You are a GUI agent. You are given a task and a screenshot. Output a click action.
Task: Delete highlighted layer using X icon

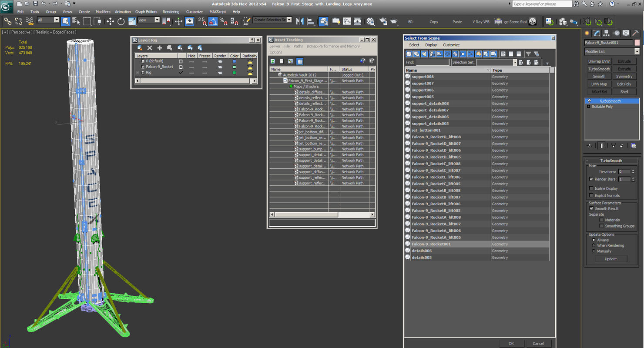pos(150,48)
